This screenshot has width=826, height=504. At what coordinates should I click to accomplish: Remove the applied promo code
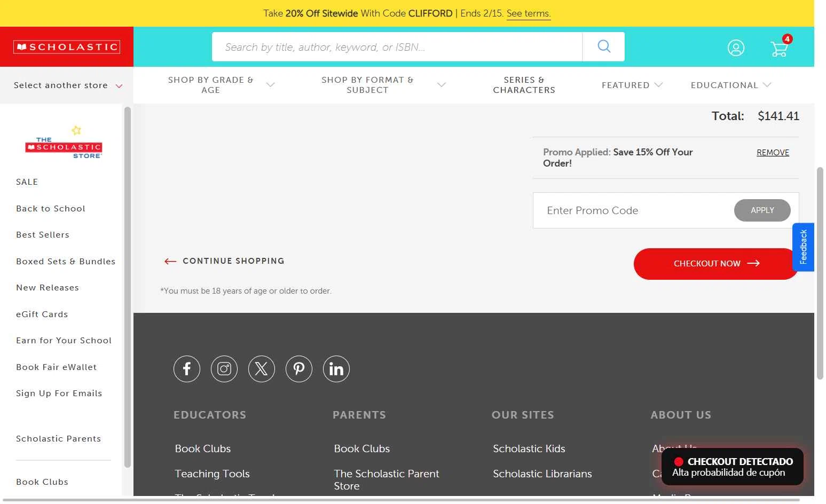(x=773, y=153)
